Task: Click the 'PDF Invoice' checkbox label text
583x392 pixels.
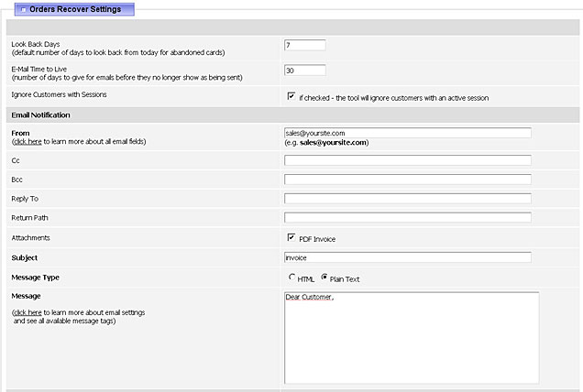Action: (317, 239)
